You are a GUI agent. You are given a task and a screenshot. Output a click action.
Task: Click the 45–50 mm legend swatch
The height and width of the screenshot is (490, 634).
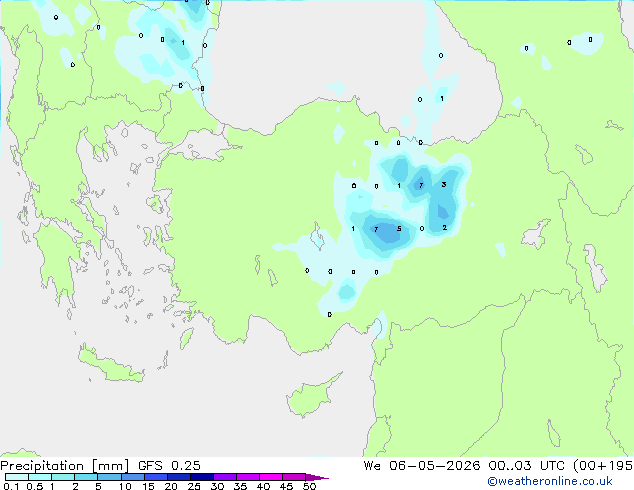coord(294,477)
